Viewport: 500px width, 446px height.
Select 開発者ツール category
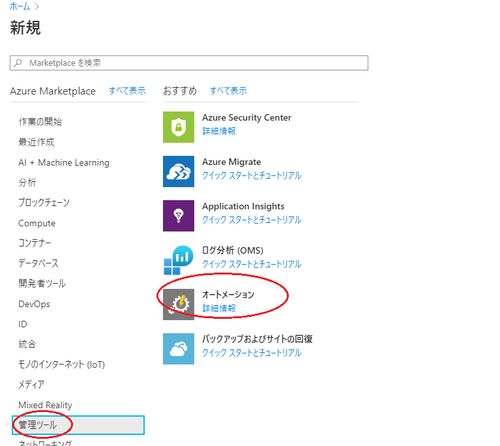coord(42,284)
